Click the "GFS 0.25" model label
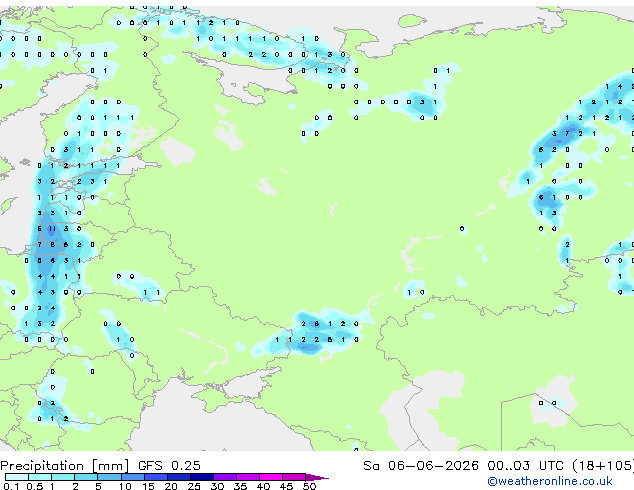The width and height of the screenshot is (634, 490). [169, 466]
